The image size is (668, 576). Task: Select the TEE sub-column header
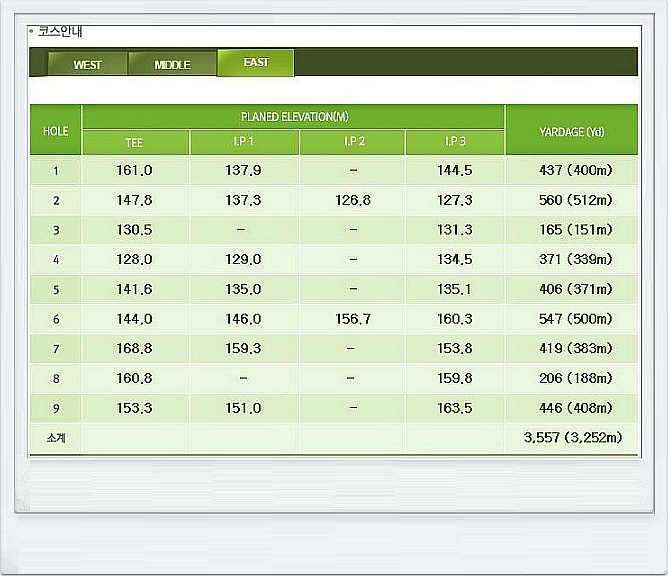tap(135, 143)
